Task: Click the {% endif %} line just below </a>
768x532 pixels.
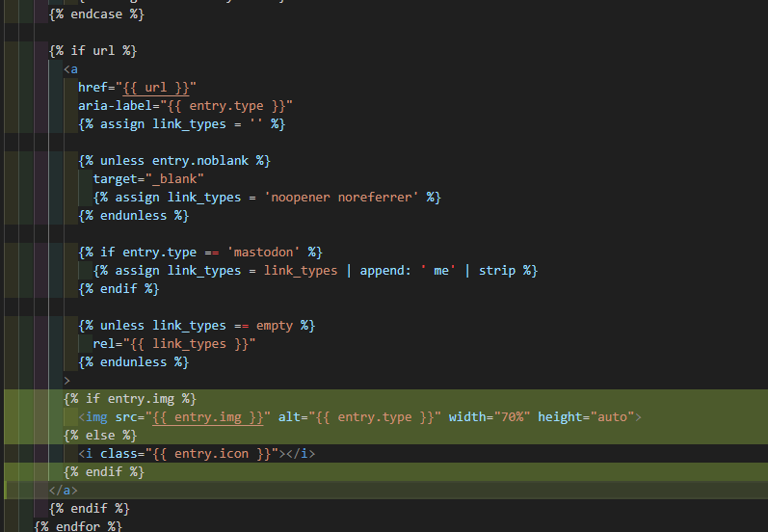Action: 90,509
